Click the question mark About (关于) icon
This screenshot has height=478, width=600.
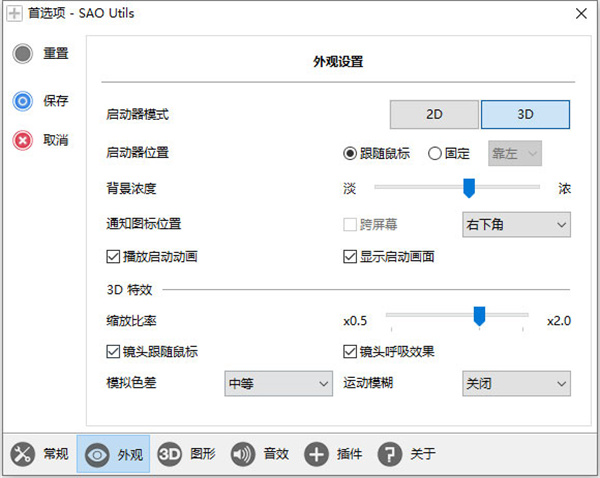[x=389, y=454]
